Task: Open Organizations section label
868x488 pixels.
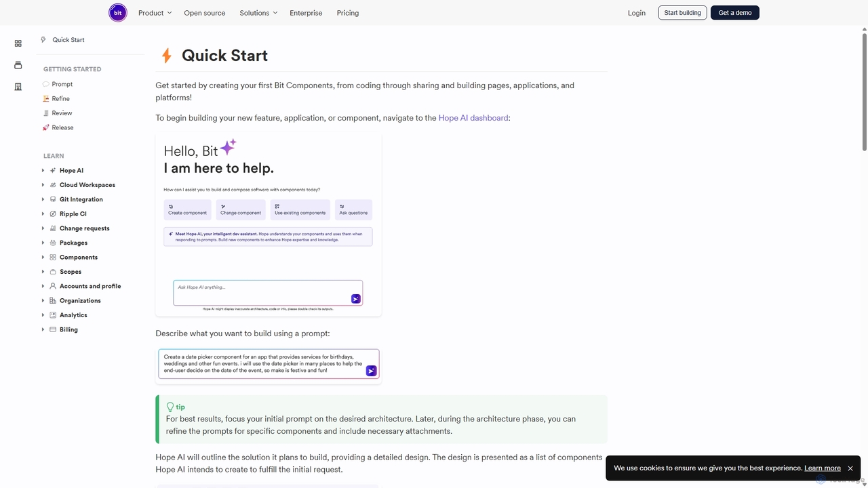Action: [x=80, y=301]
